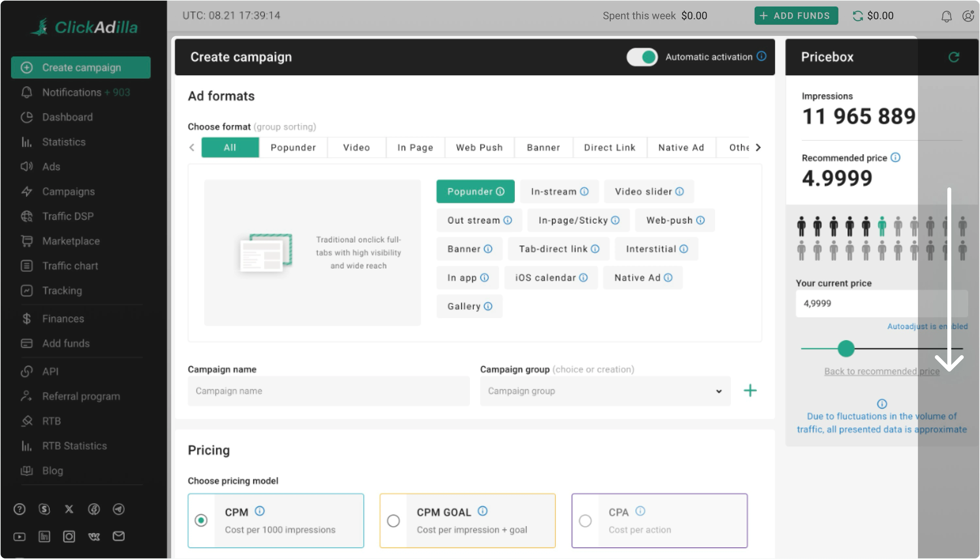Open the Marketplace section
This screenshot has width=980, height=559.
pos(71,241)
